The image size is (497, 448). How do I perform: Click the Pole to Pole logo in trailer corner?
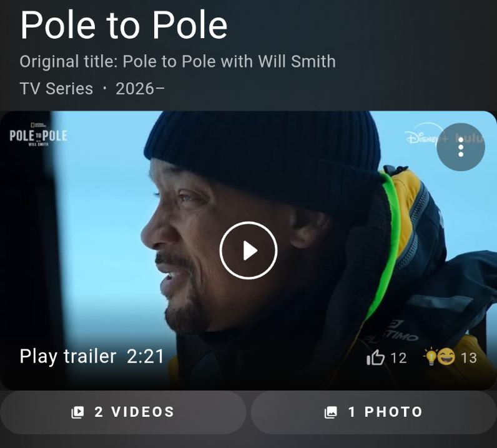pos(38,136)
